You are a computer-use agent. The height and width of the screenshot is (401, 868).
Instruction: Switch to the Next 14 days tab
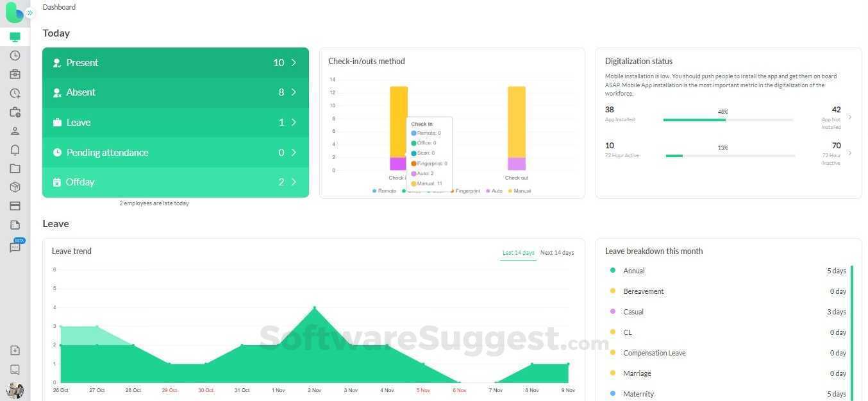[556, 252]
